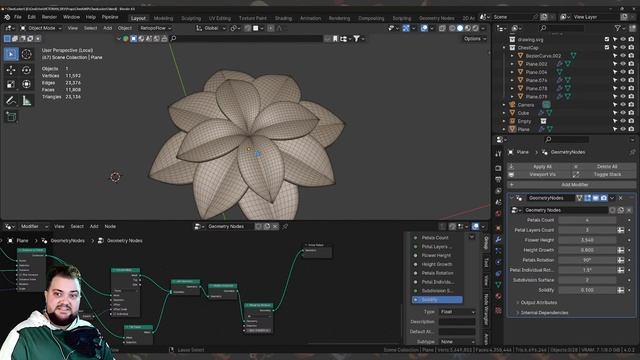Select the Measure tool
Image resolution: width=640 pixels, height=360 pixels.
[27, 100]
